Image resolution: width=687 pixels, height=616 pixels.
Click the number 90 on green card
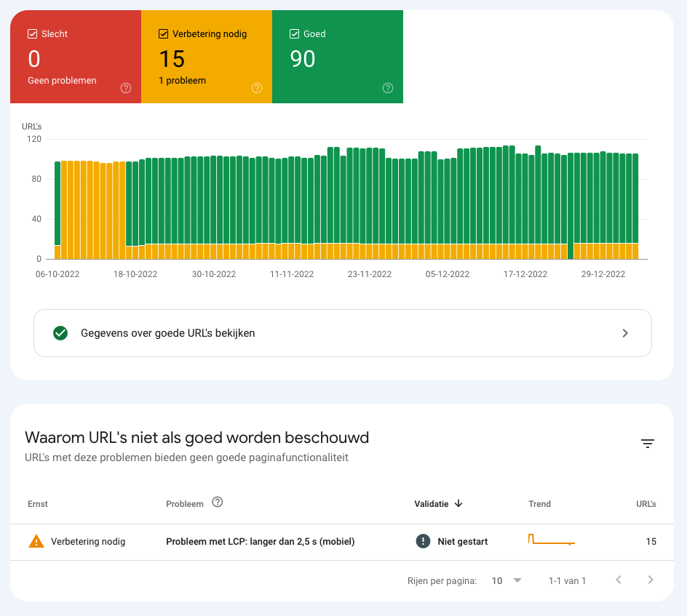(x=302, y=59)
